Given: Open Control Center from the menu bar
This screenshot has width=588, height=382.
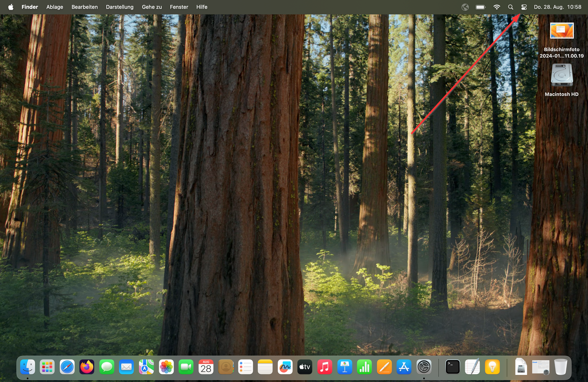Looking at the screenshot, I should pyautogui.click(x=524, y=7).
